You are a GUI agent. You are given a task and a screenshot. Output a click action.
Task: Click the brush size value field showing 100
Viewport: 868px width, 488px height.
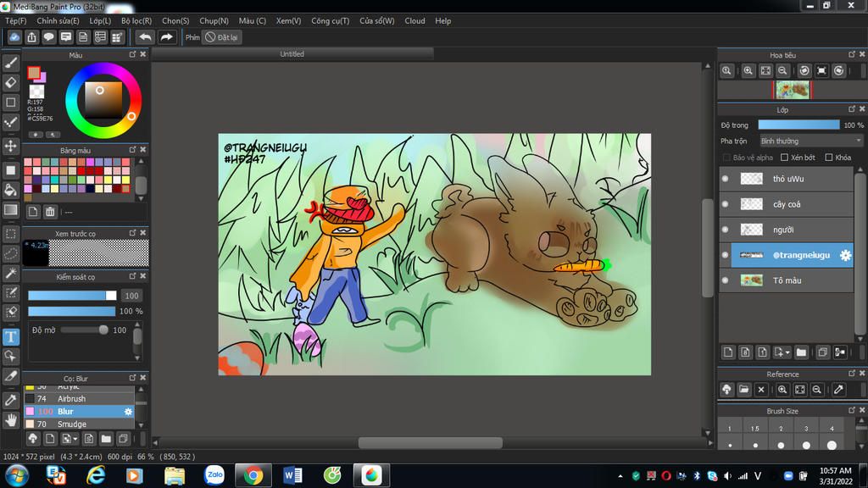(131, 296)
